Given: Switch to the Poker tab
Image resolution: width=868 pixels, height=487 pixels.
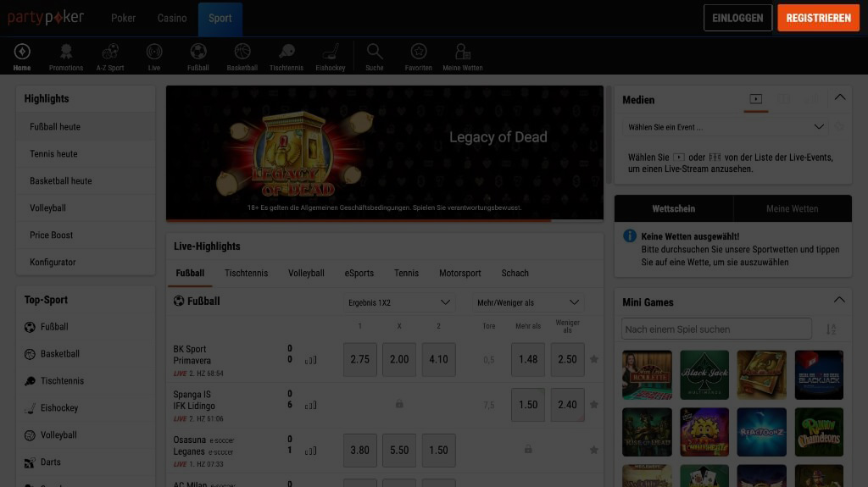Looking at the screenshot, I should coord(123,19).
